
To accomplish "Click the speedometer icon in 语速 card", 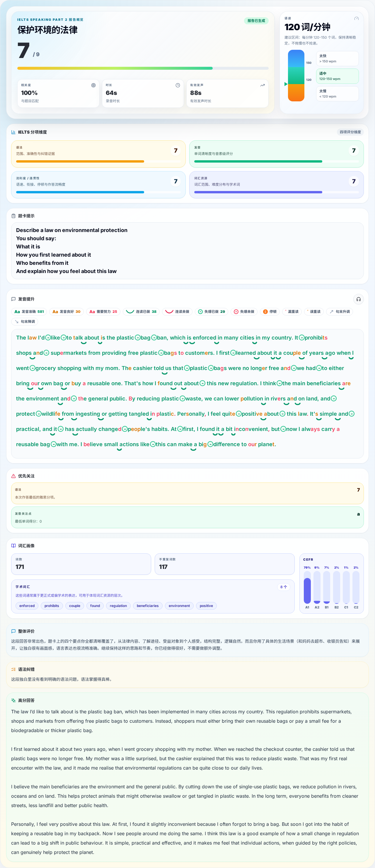I will (x=357, y=18).
